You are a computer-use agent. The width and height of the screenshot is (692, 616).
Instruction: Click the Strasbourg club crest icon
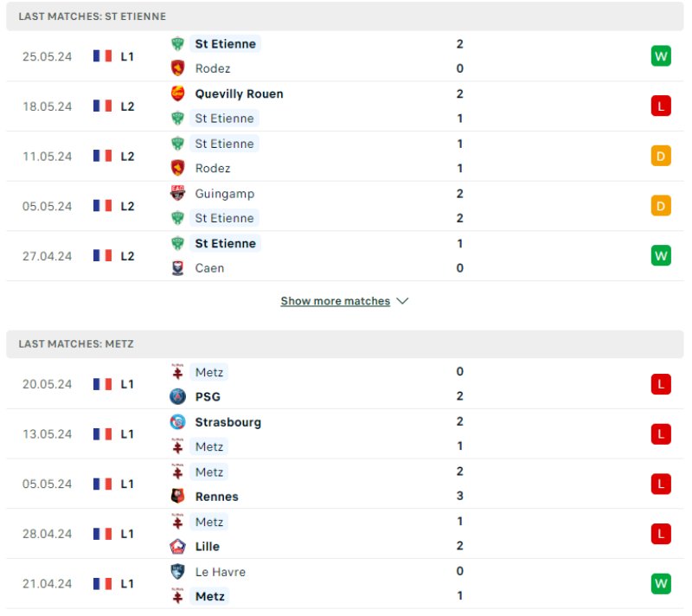pyautogui.click(x=177, y=422)
